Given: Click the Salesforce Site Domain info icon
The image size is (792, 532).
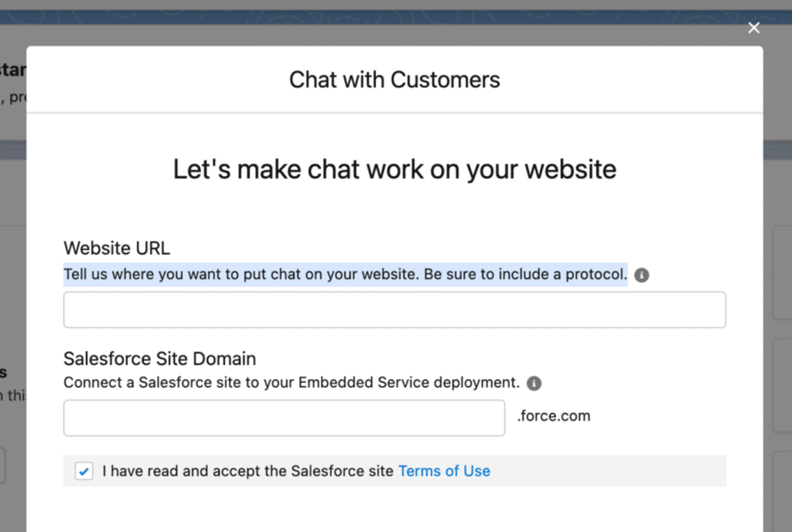Looking at the screenshot, I should click(534, 383).
